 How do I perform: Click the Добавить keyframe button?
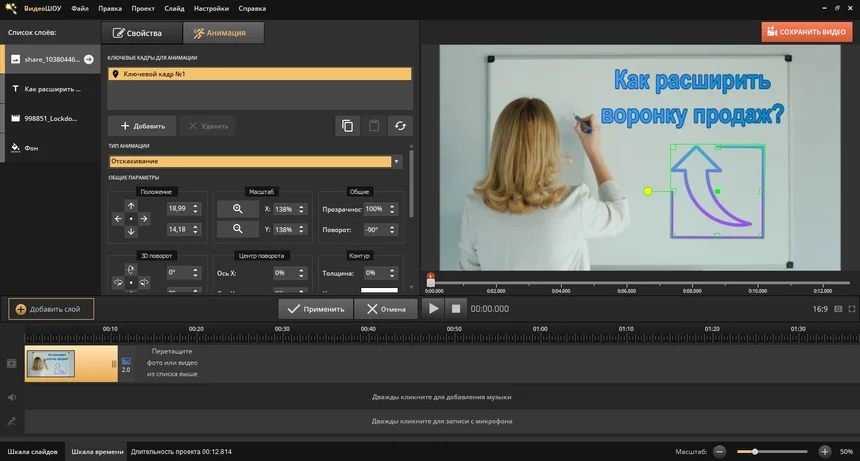coord(142,126)
